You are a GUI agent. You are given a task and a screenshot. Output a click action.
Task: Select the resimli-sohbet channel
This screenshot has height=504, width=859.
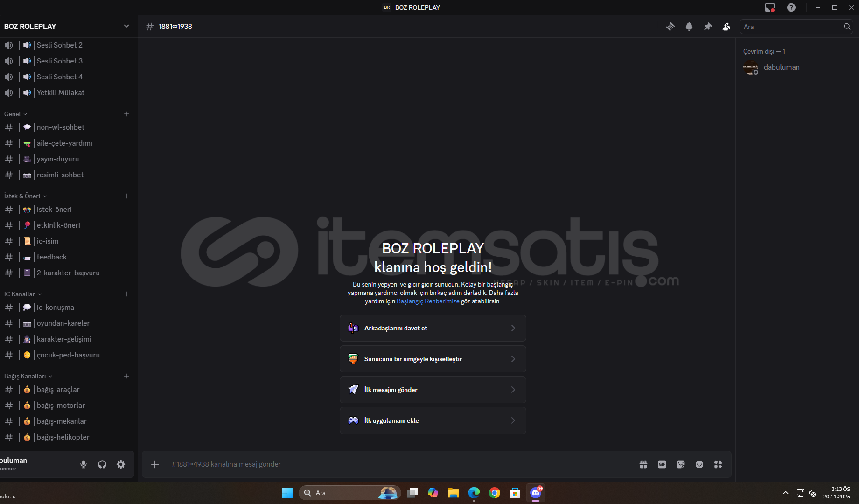click(x=67, y=175)
